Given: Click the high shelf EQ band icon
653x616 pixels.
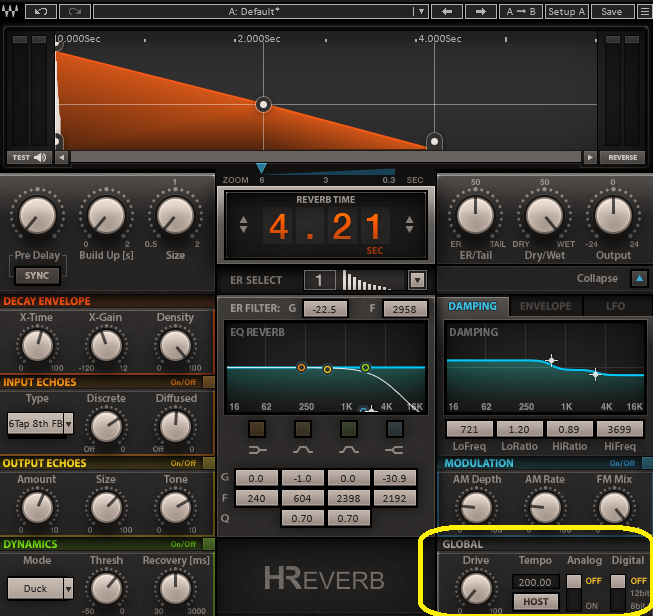Looking at the screenshot, I should pos(395,429).
